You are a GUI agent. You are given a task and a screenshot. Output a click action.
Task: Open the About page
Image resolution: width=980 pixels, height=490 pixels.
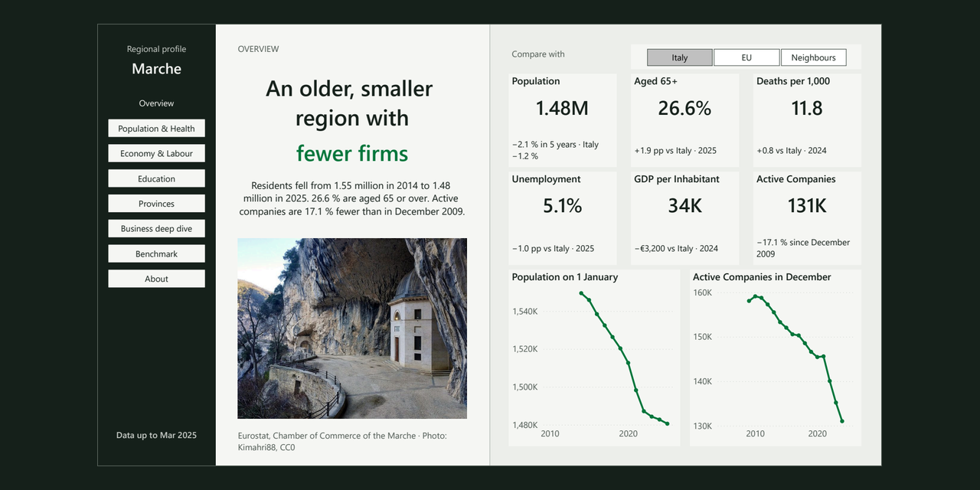[156, 279]
